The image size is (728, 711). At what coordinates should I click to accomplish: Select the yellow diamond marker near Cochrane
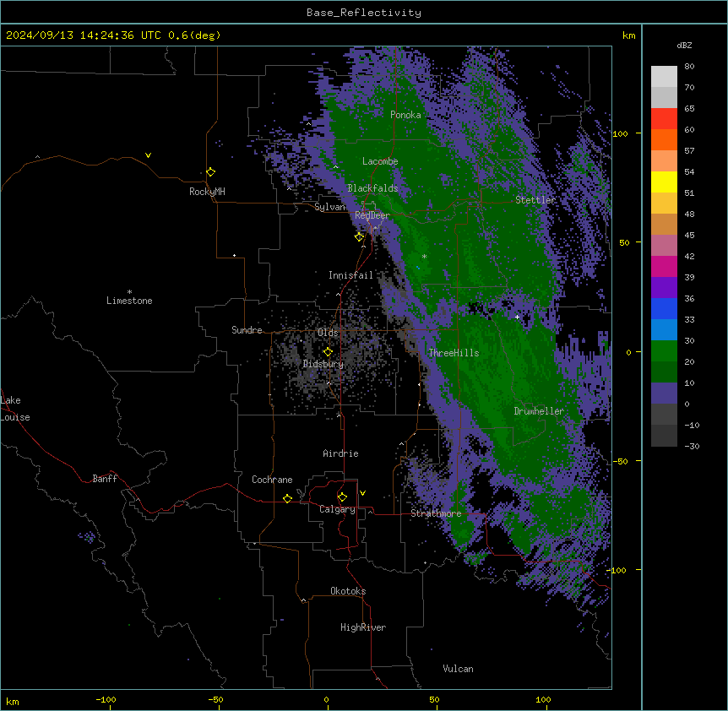pos(287,498)
